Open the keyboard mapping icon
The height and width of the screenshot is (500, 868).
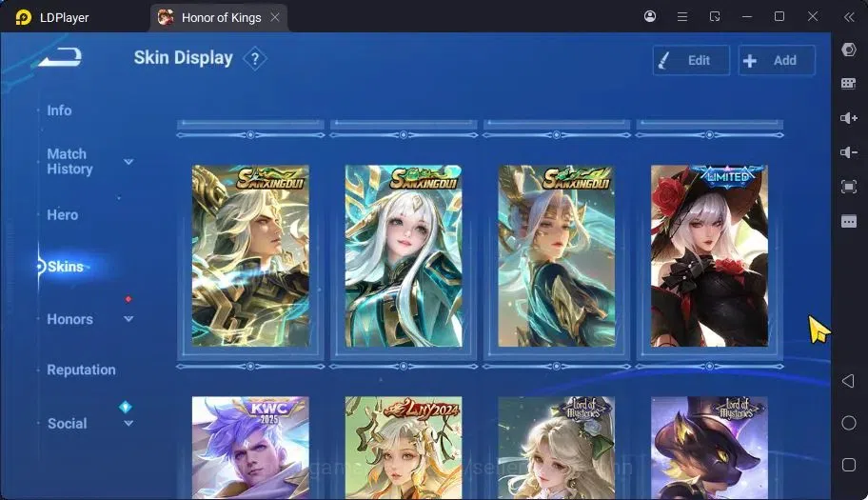coord(849,84)
